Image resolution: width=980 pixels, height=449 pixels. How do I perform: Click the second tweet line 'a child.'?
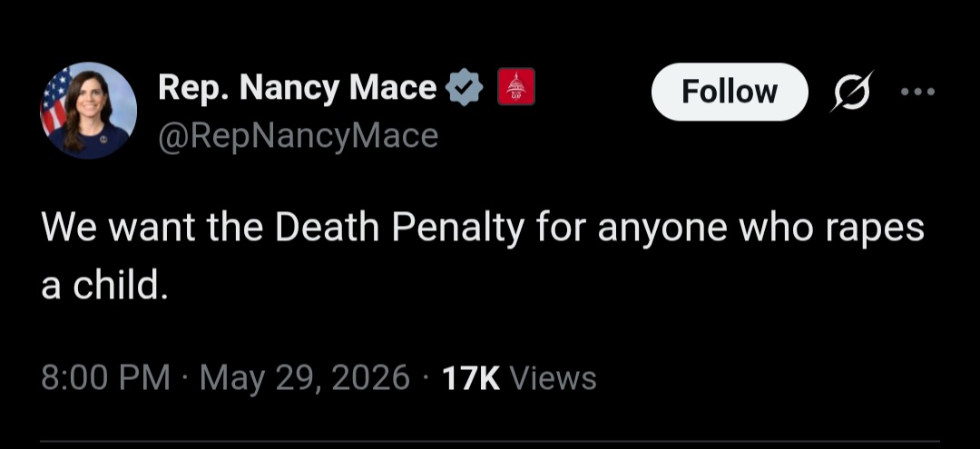tap(105, 286)
